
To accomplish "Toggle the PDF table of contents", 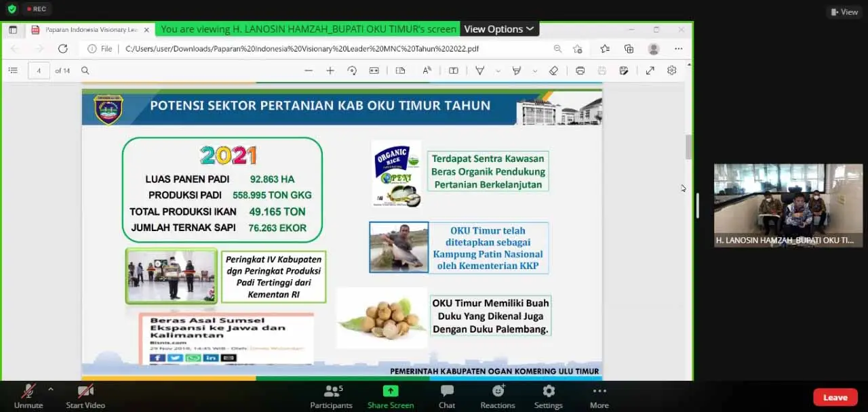I will click(13, 70).
